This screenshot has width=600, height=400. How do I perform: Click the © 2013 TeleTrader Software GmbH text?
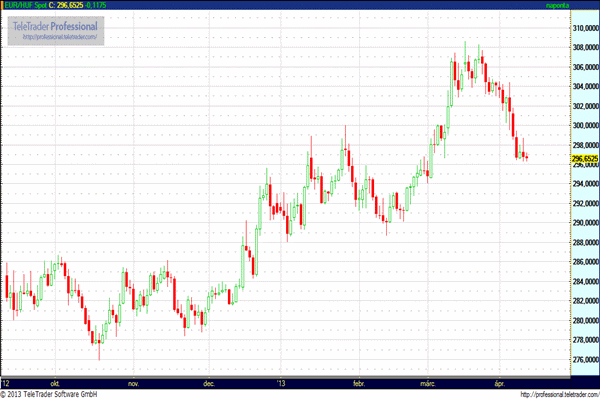[x=56, y=394]
